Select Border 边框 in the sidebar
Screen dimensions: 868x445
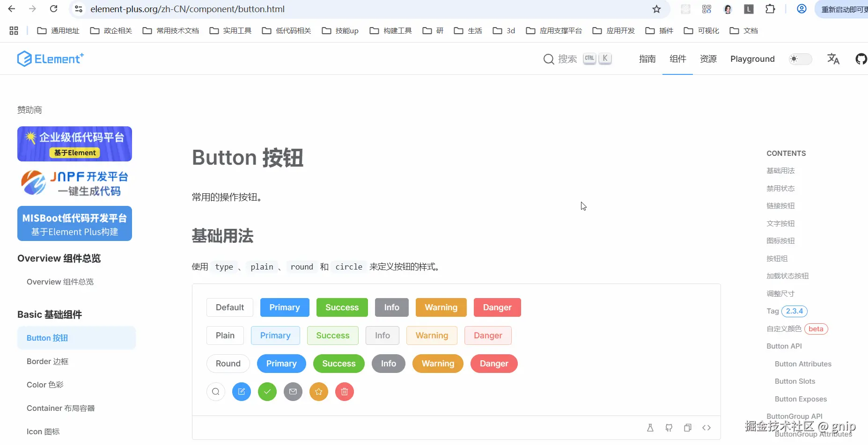point(47,361)
